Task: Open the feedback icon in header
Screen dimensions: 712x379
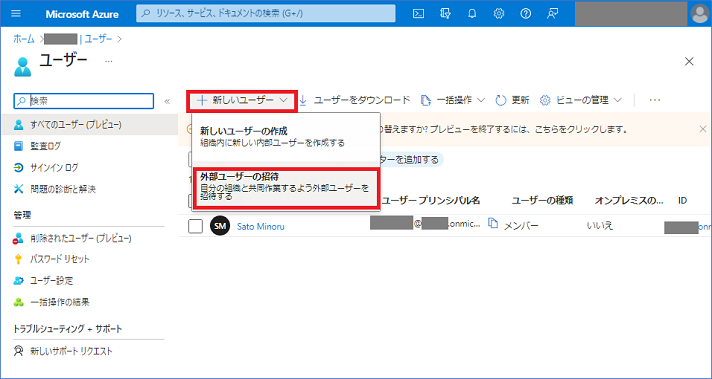Action: 552,14
